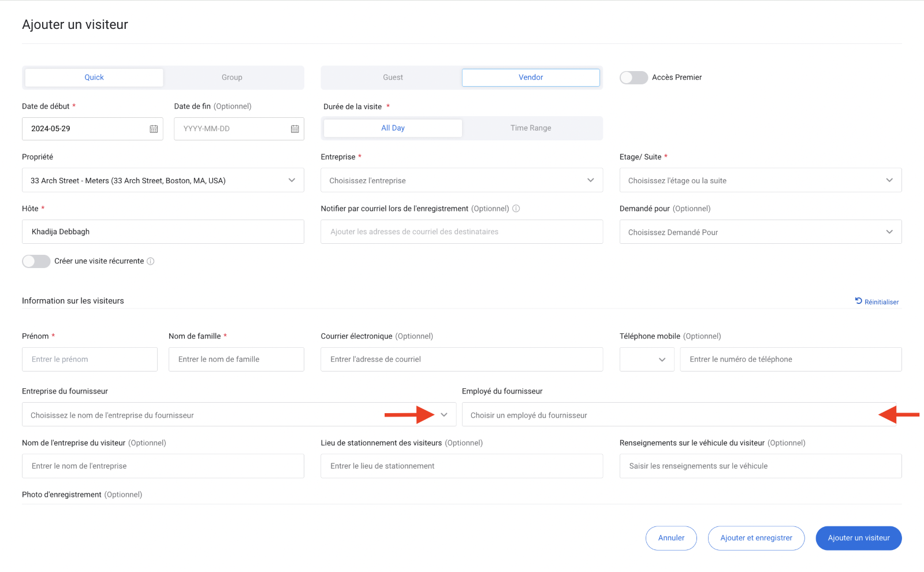Choose the Time Range duration option
Viewport: 924px width, 572px height.
[531, 128]
